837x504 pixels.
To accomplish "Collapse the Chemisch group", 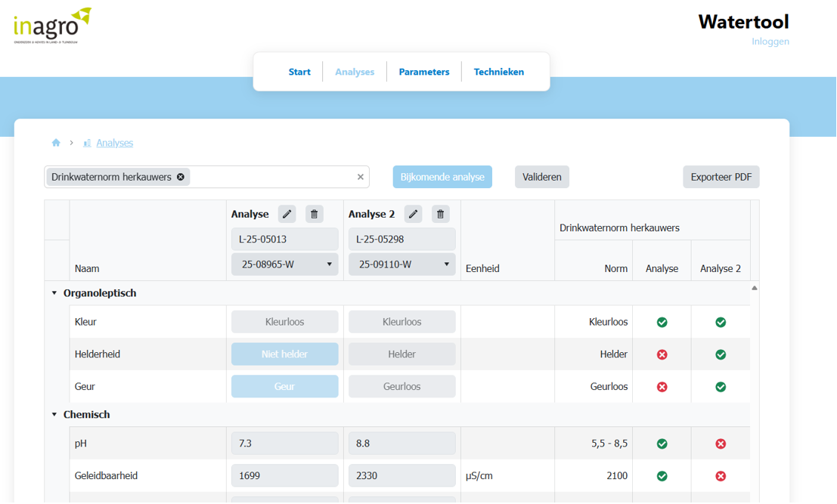I will pos(54,414).
